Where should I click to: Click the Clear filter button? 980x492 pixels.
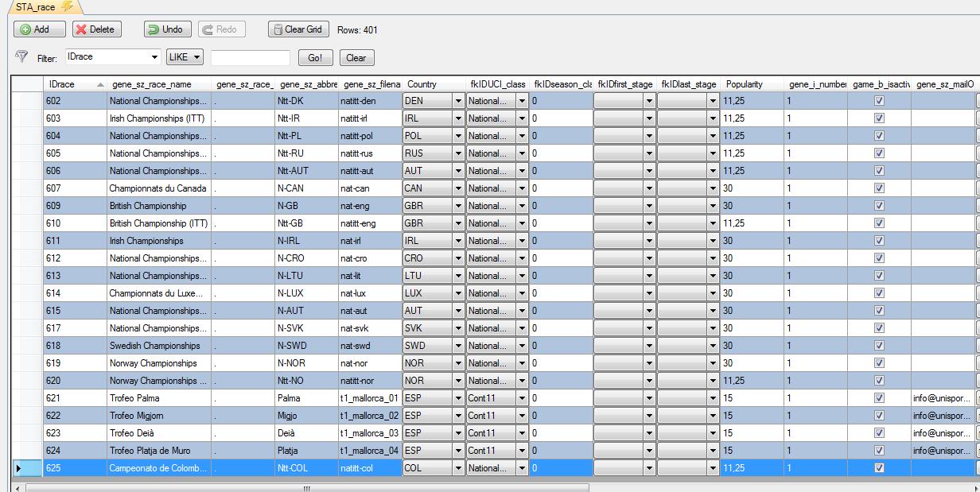[x=356, y=58]
